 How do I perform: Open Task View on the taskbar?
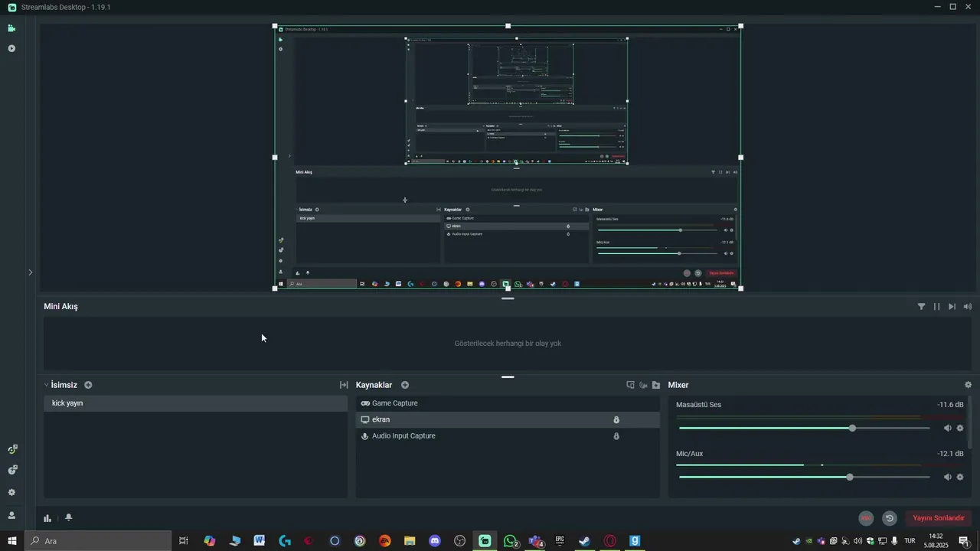click(x=184, y=541)
